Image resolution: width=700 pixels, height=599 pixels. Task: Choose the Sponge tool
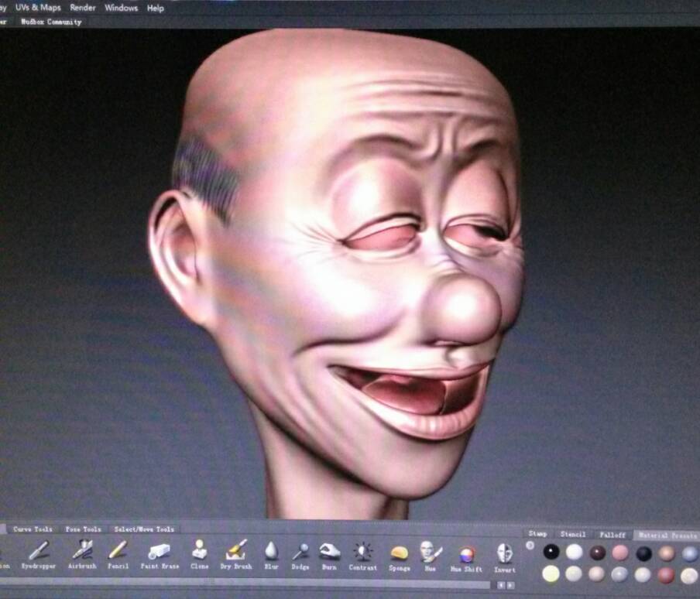(399, 557)
